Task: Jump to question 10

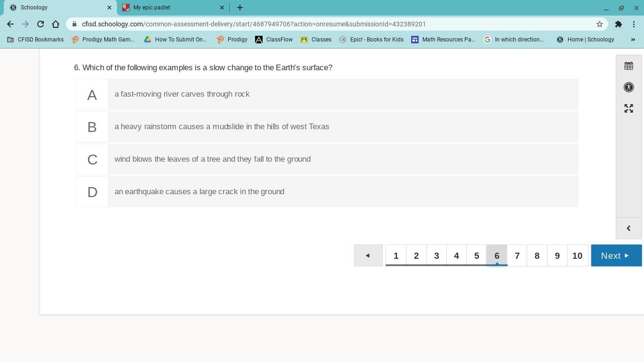Action: [577, 255]
